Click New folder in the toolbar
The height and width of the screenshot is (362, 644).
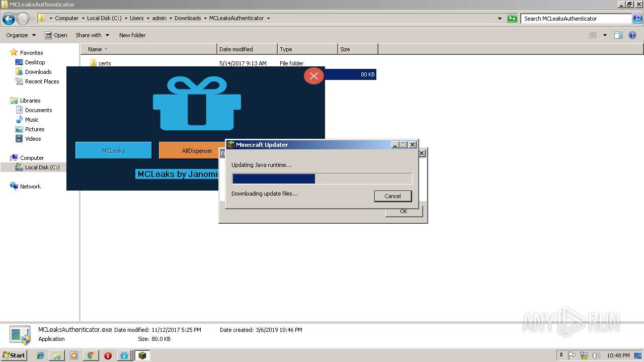(132, 35)
